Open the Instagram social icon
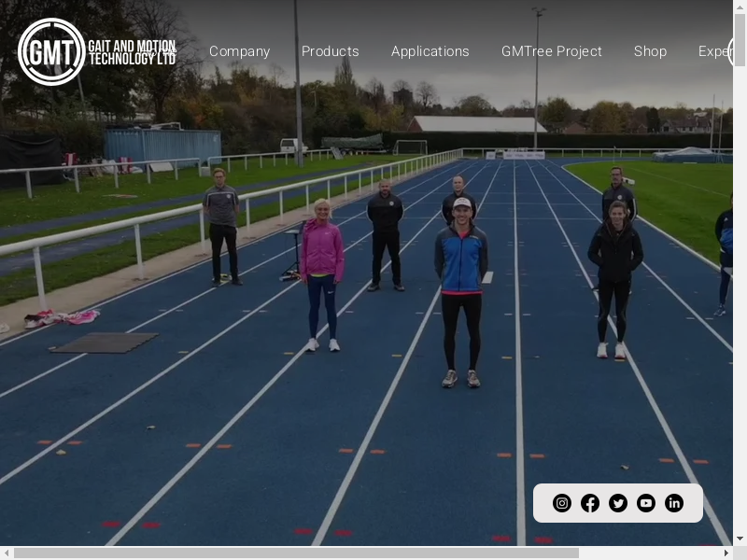The image size is (747, 560). pos(562,503)
